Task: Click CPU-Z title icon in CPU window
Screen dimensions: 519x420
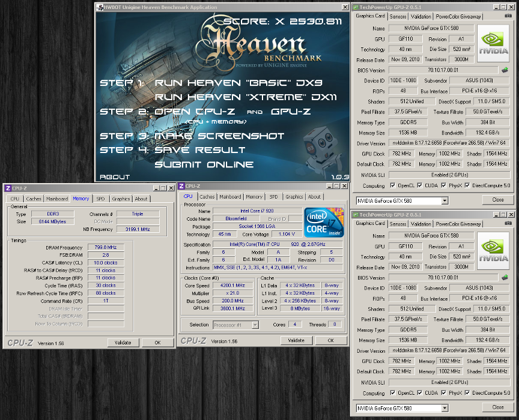Action: click(181, 186)
